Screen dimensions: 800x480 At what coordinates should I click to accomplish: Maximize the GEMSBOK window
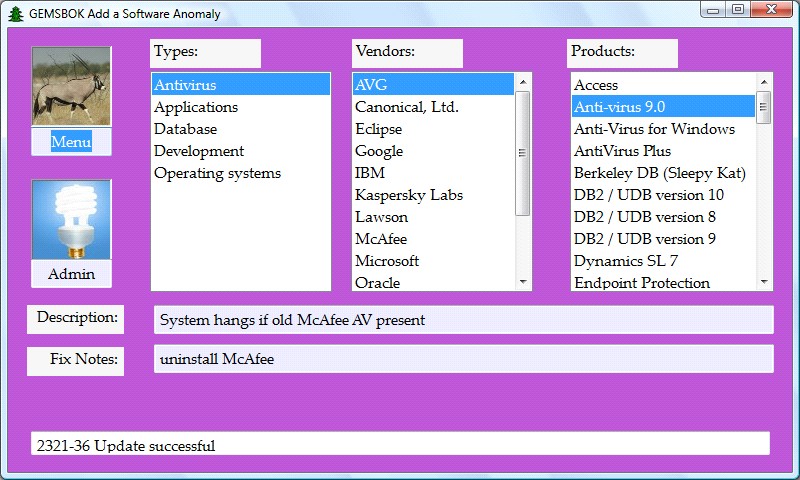click(737, 10)
